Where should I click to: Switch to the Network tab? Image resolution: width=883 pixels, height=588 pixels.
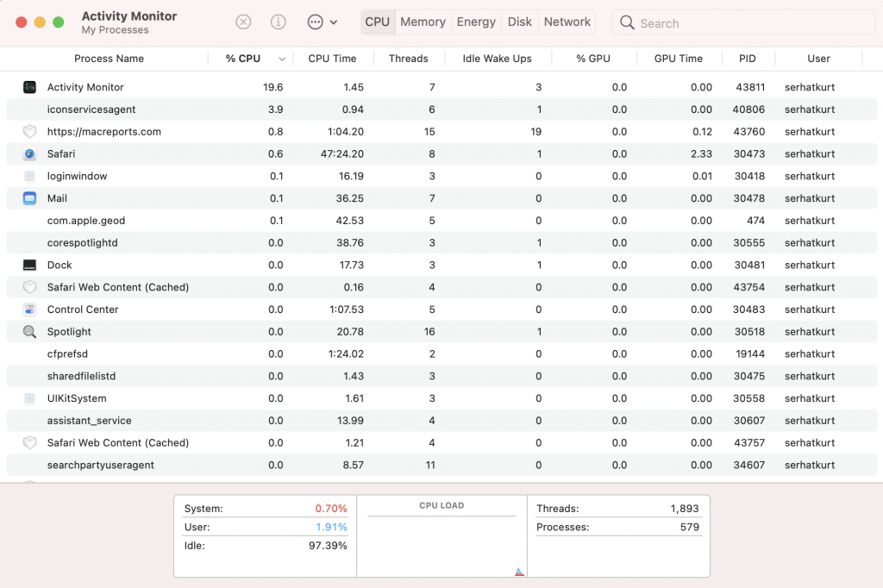pos(567,22)
